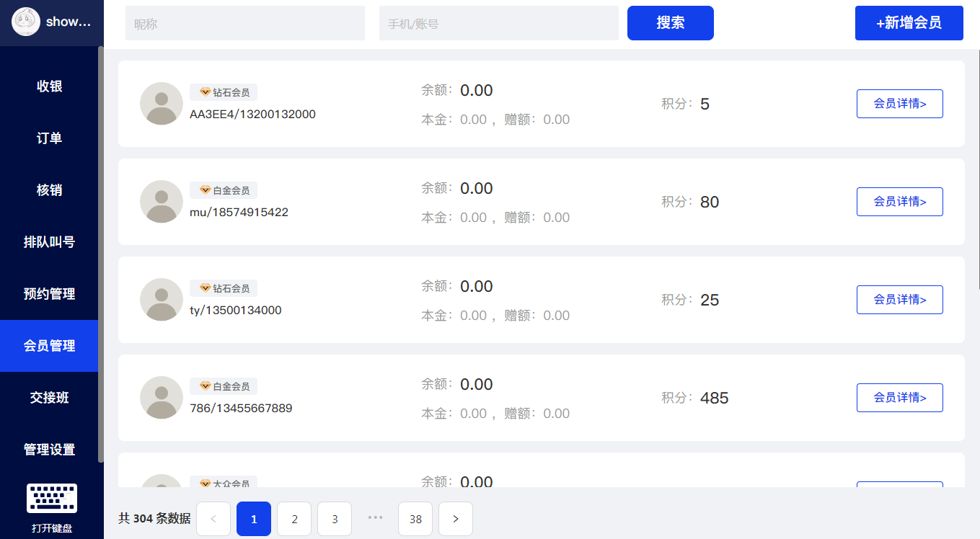Click avatar of member ty/13500134000
This screenshot has height=539, width=980.
(162, 300)
